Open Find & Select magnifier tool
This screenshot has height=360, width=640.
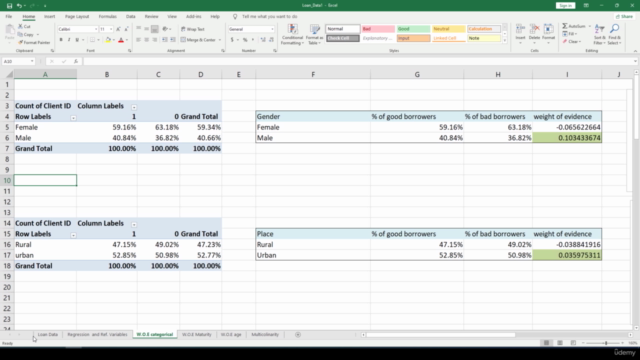tap(614, 35)
